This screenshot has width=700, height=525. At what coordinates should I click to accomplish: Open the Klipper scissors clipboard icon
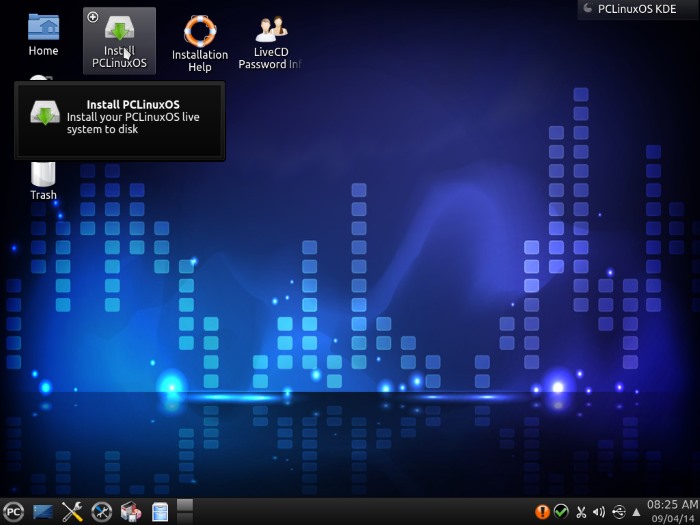[x=581, y=512]
